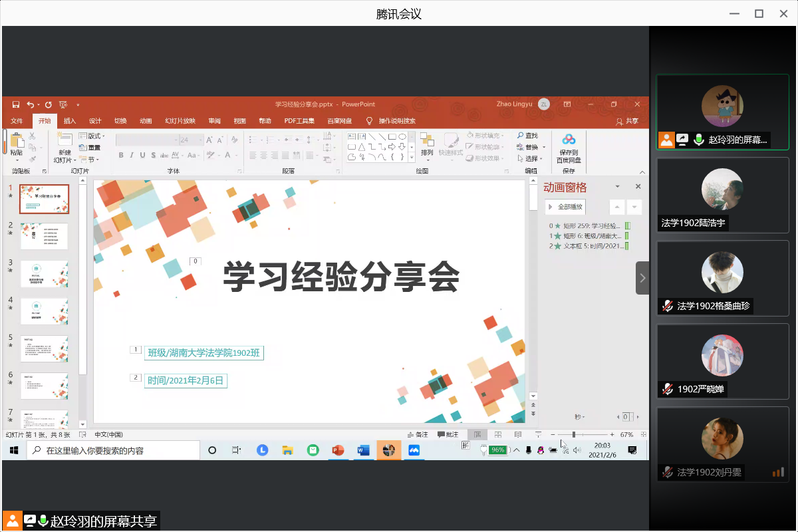Switch to slide sorter view icon
Image resolution: width=798 pixels, height=532 pixels.
(497, 434)
